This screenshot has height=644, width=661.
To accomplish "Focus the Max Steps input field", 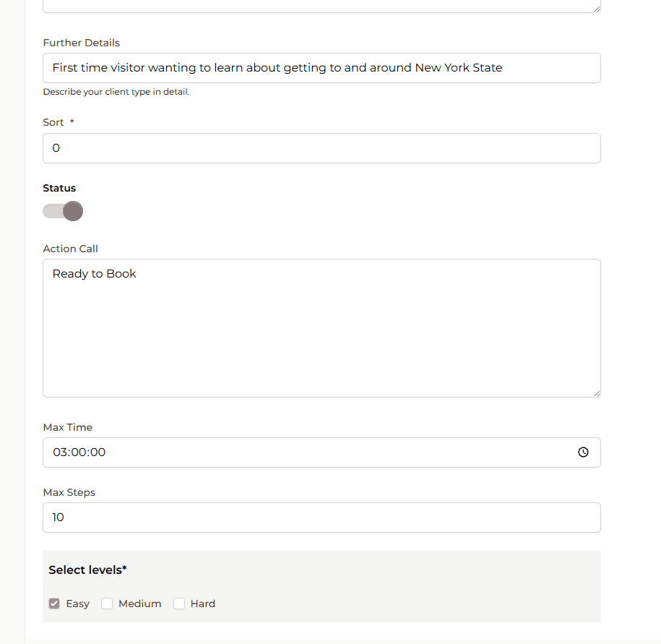I will 321,518.
